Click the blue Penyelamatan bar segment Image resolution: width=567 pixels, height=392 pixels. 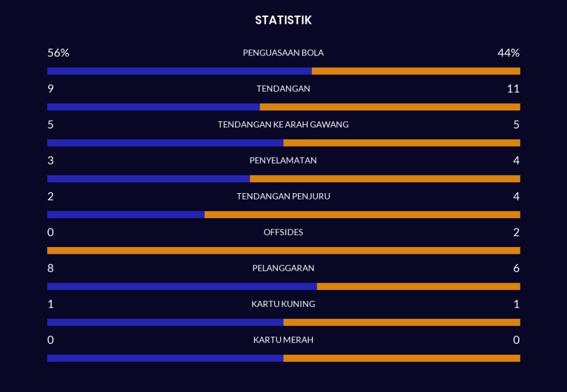click(x=149, y=178)
